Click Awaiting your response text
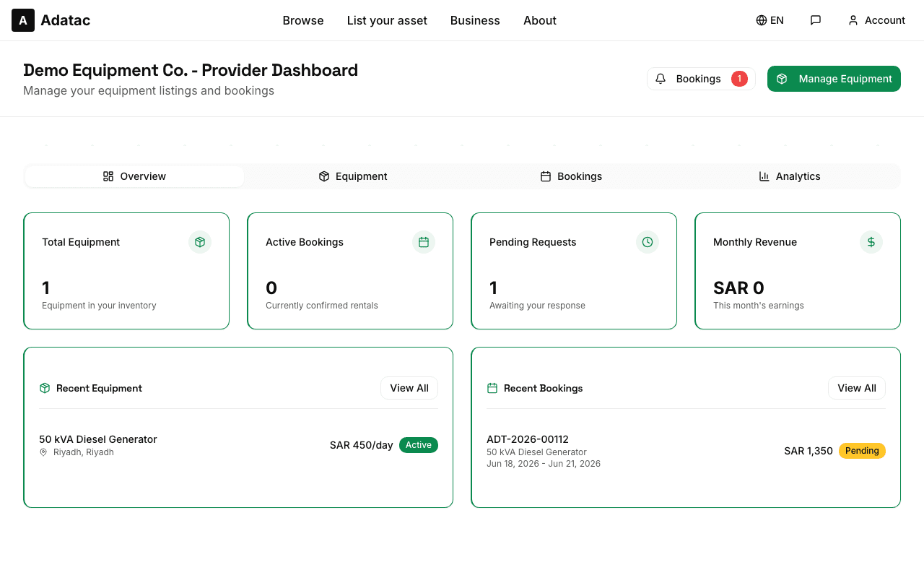 pyautogui.click(x=537, y=306)
